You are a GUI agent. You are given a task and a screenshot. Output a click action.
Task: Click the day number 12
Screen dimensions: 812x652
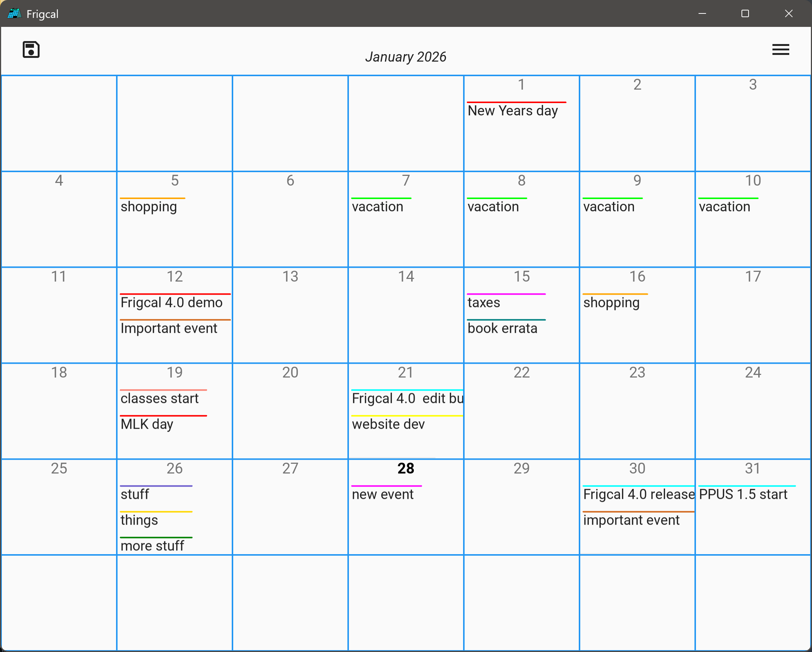point(175,277)
